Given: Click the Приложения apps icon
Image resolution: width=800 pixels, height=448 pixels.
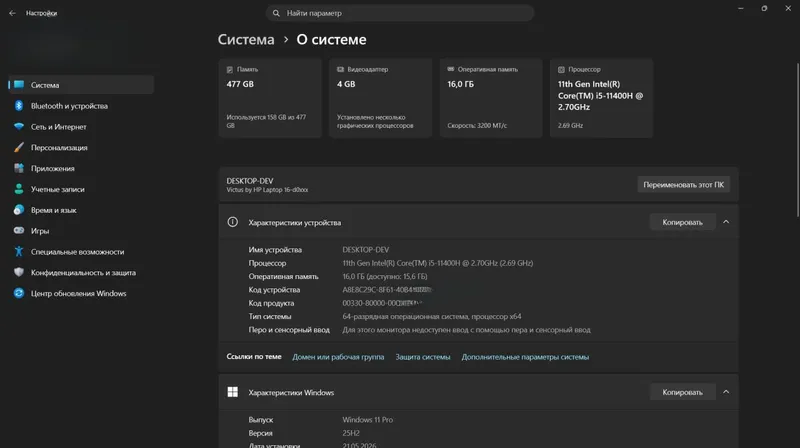Looking at the screenshot, I should [19, 168].
